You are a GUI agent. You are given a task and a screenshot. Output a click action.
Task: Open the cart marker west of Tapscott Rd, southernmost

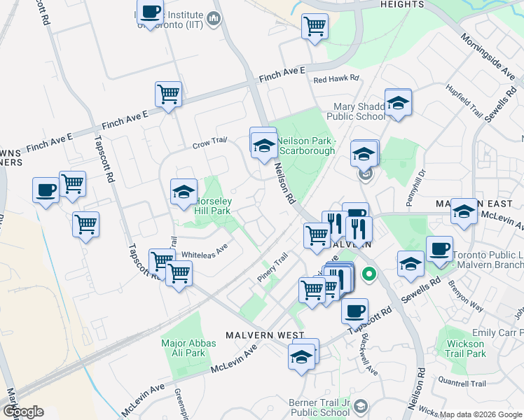[86, 225]
